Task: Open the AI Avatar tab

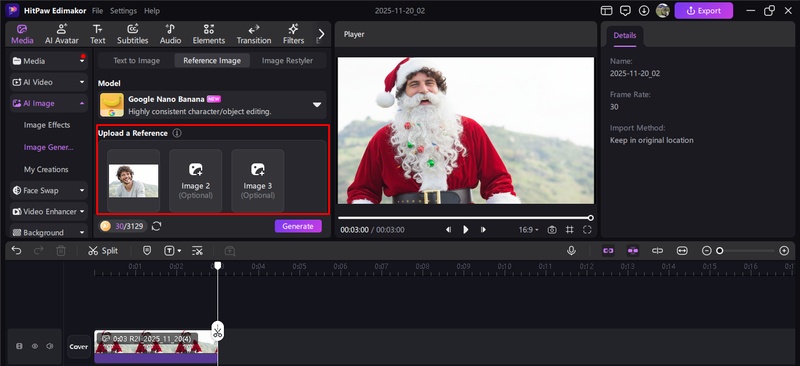Action: [62, 34]
